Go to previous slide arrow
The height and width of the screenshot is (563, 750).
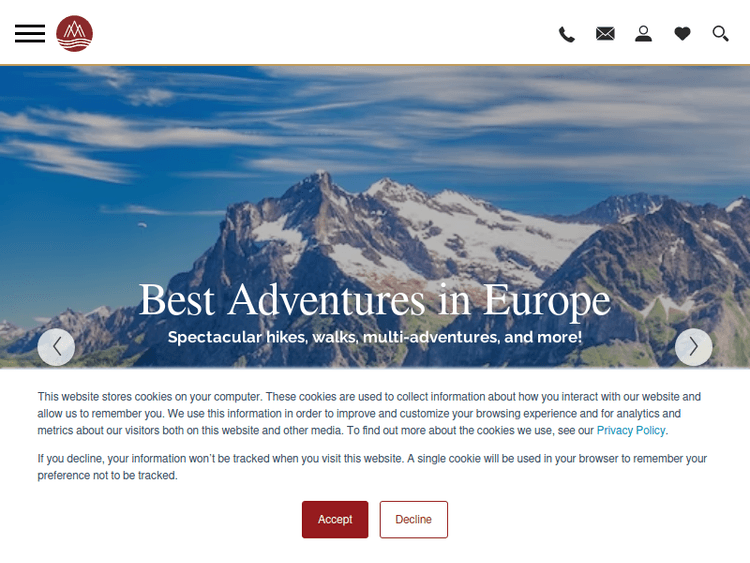click(x=56, y=347)
